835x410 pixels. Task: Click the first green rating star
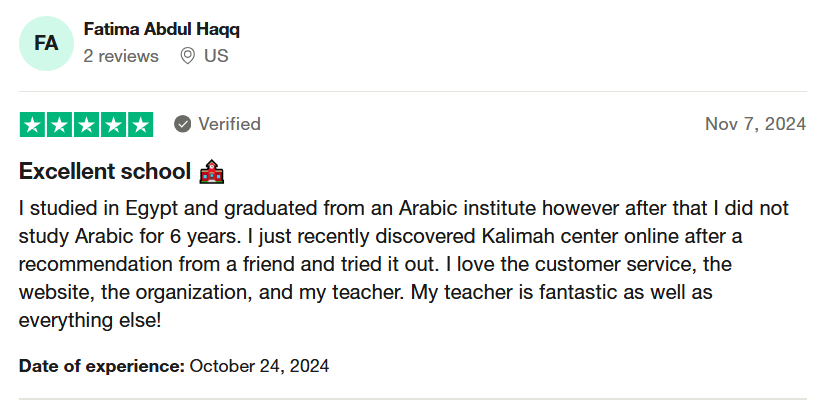[32, 125]
